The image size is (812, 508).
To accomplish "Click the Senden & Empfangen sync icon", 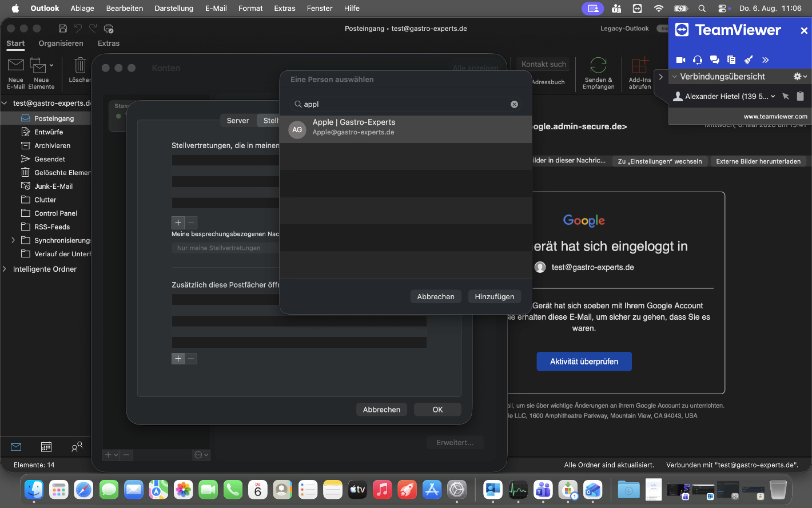I will point(598,65).
